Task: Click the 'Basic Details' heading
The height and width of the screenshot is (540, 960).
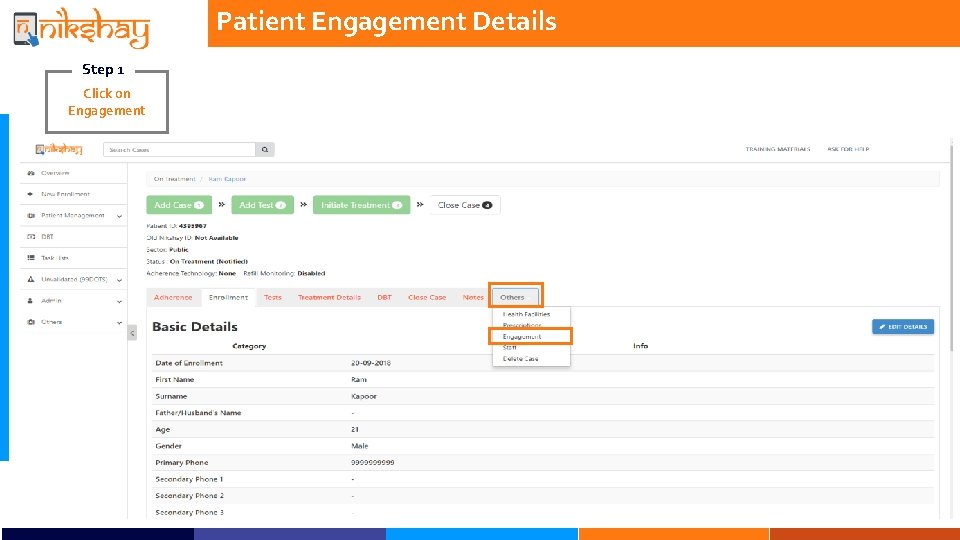Action: tap(195, 327)
